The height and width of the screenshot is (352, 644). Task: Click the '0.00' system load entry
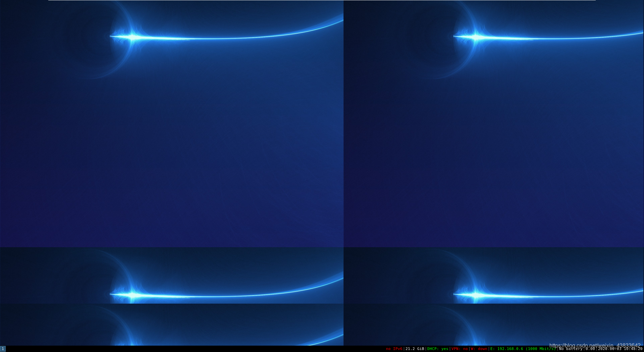tap(590, 349)
